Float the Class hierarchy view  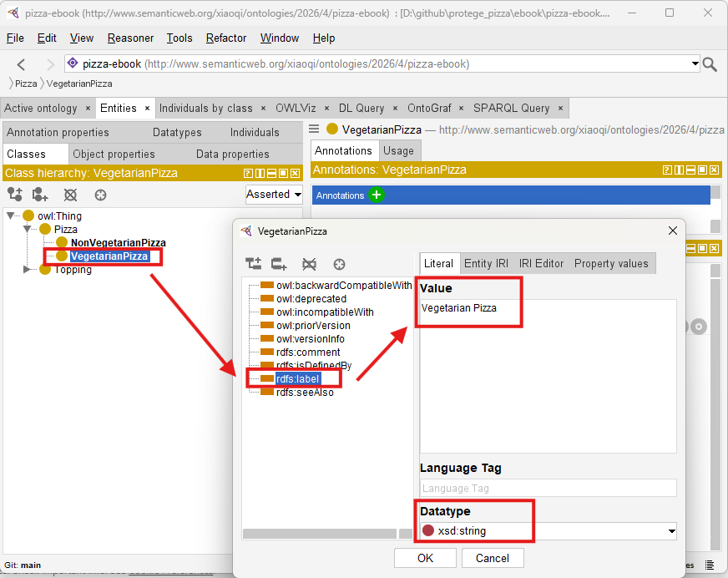[x=283, y=173]
